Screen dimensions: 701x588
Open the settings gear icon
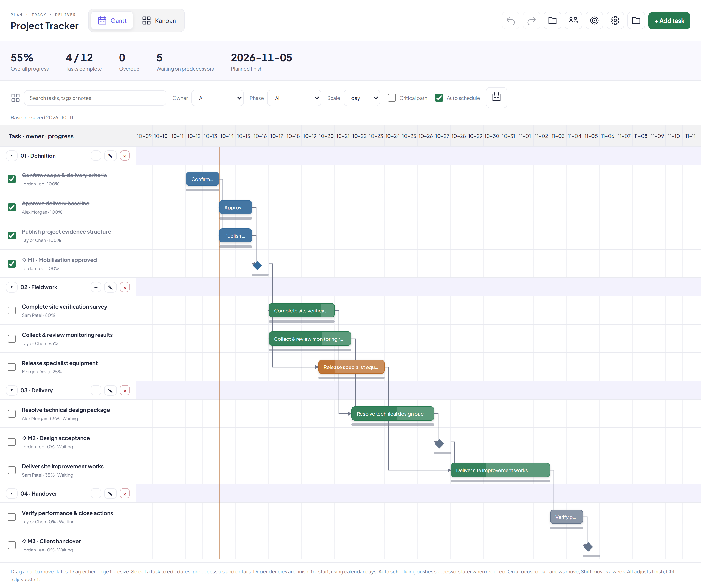click(615, 21)
